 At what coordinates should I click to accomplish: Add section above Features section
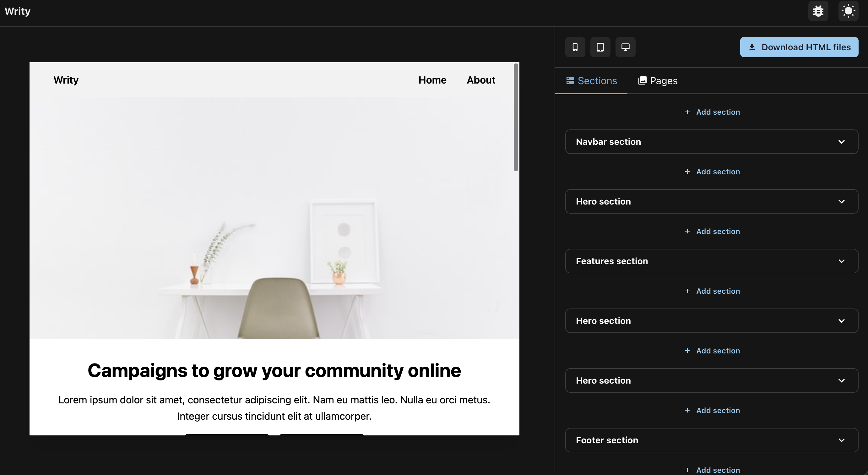(x=712, y=231)
